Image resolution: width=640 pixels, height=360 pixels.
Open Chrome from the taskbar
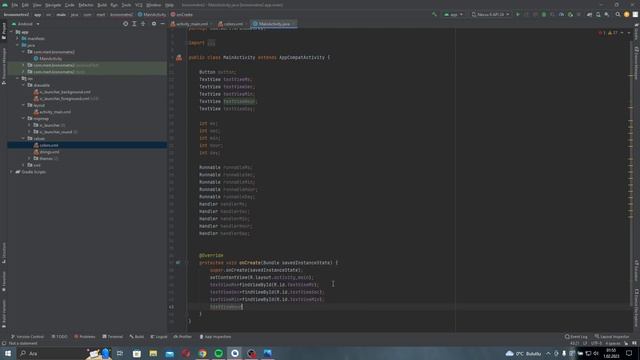click(202, 353)
